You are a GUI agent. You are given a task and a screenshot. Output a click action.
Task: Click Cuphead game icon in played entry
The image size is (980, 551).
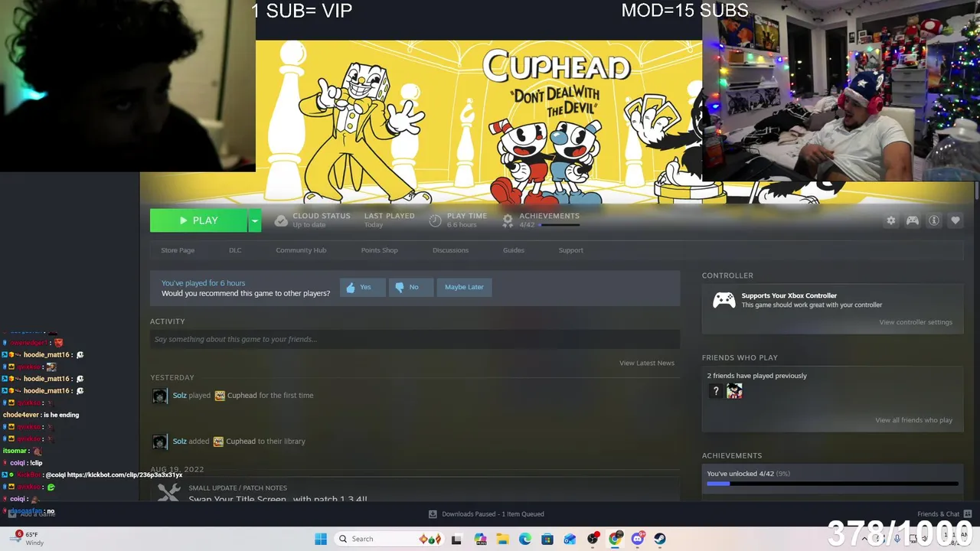tap(220, 396)
